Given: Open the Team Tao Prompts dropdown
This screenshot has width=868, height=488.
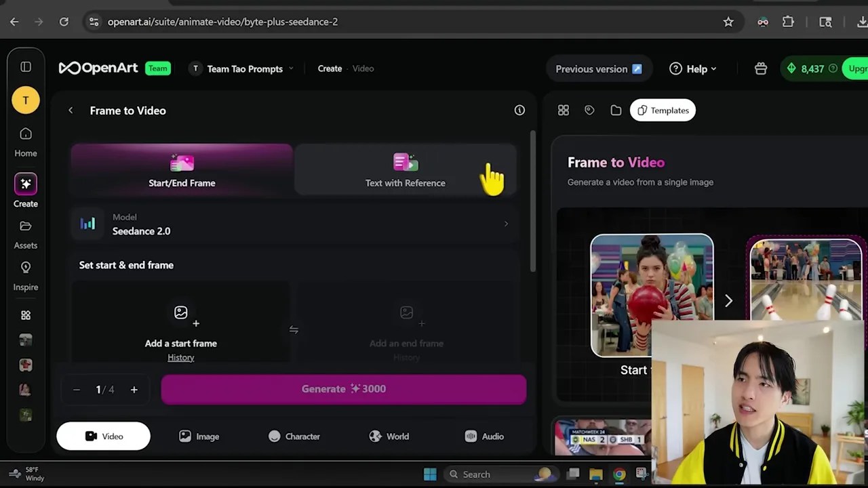Looking at the screenshot, I should (x=241, y=68).
